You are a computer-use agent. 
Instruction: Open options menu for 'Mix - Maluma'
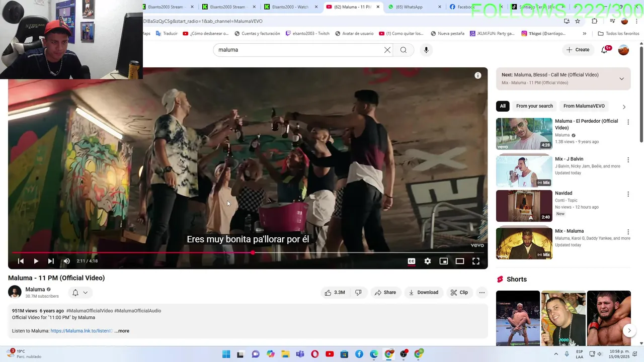click(x=628, y=232)
